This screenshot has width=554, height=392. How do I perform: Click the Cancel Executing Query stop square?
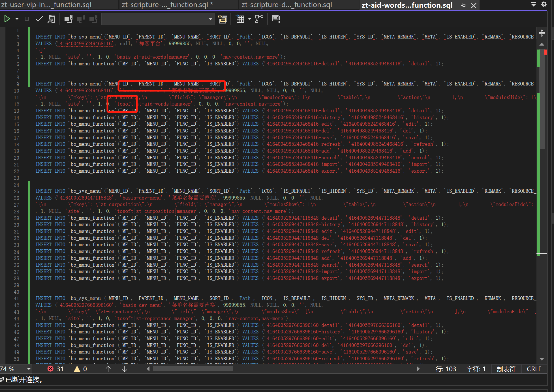click(x=27, y=19)
